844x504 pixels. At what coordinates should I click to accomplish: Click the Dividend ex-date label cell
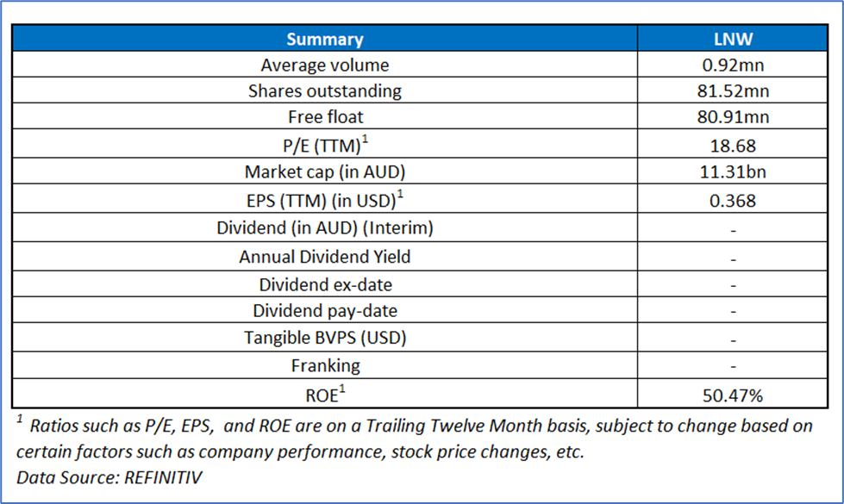click(x=324, y=283)
